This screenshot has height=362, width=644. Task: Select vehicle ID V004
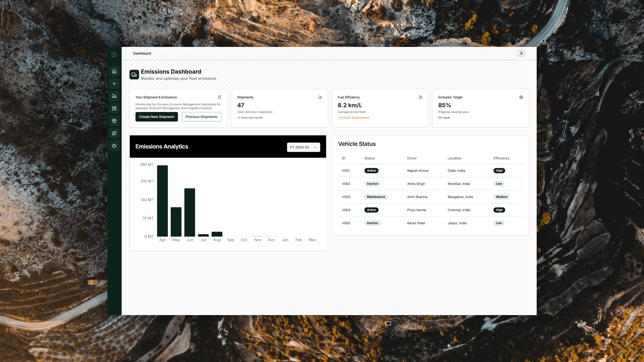[346, 210]
